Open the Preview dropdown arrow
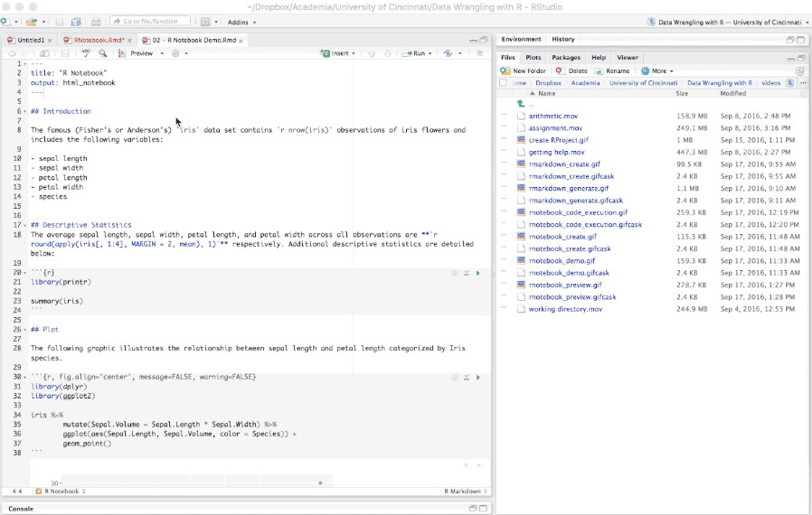 pyautogui.click(x=162, y=53)
